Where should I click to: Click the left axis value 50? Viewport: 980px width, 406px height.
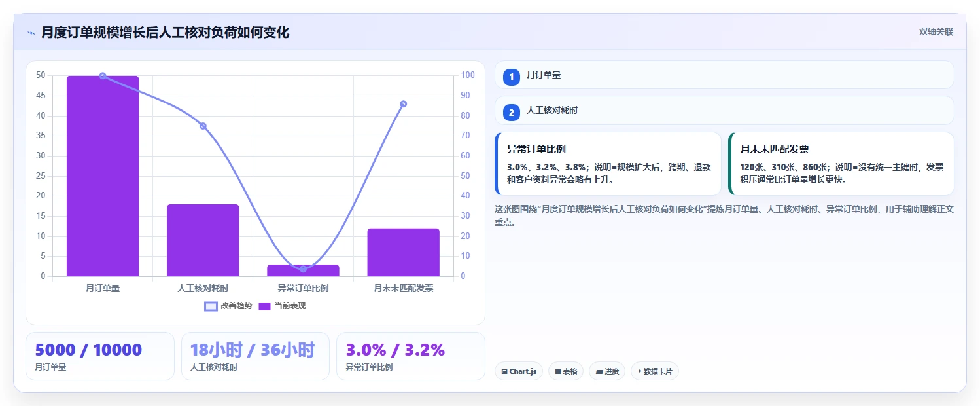41,75
